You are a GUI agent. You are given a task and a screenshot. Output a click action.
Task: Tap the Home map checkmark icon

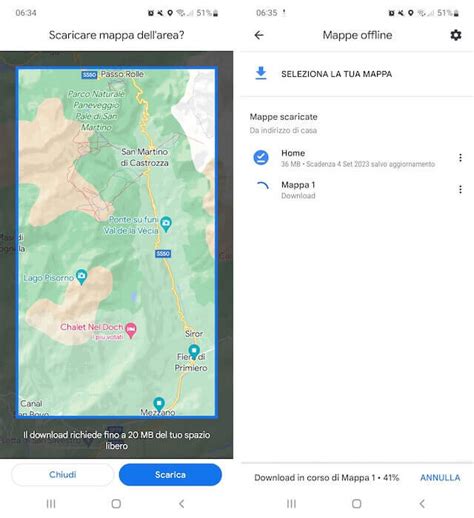coord(261,157)
